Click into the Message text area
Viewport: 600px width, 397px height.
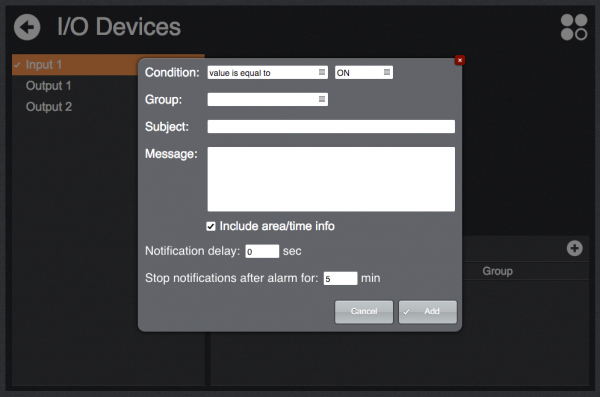coord(331,179)
